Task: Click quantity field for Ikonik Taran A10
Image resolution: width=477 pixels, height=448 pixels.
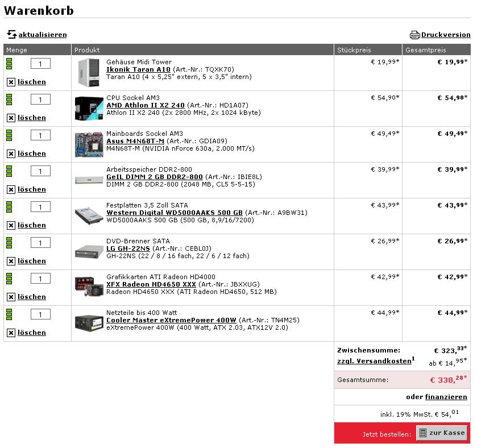Action: tap(40, 64)
